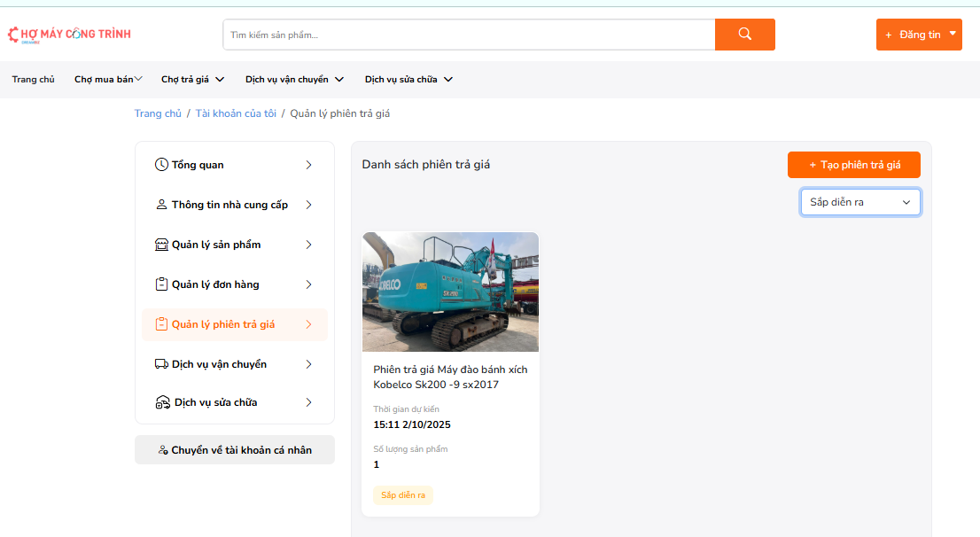The width and height of the screenshot is (980, 537).
Task: Focus the Tìm kiếm sản phẩm search field
Action: coord(468,35)
